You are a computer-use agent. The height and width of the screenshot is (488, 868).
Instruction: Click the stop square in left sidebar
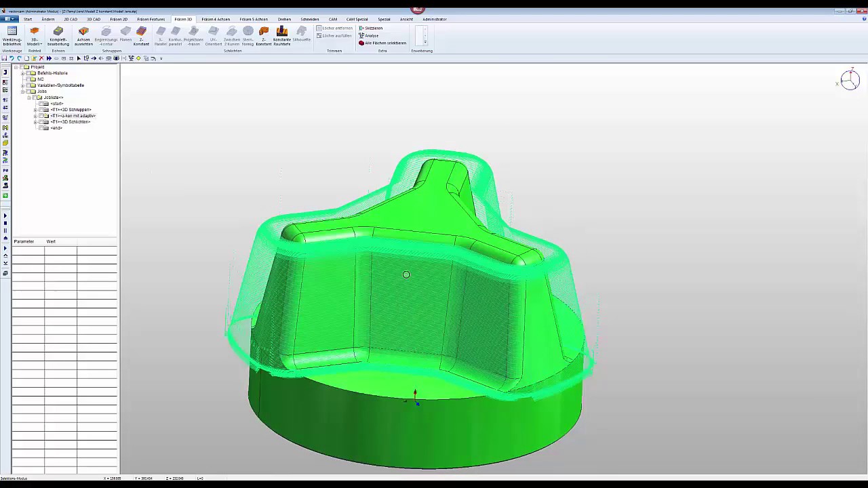[x=5, y=223]
